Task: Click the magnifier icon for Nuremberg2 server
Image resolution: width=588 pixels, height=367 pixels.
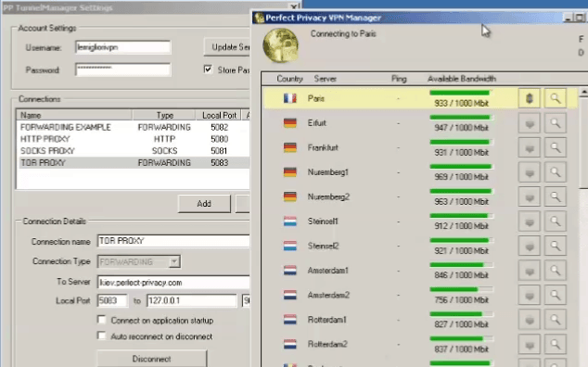Action: [x=556, y=197]
